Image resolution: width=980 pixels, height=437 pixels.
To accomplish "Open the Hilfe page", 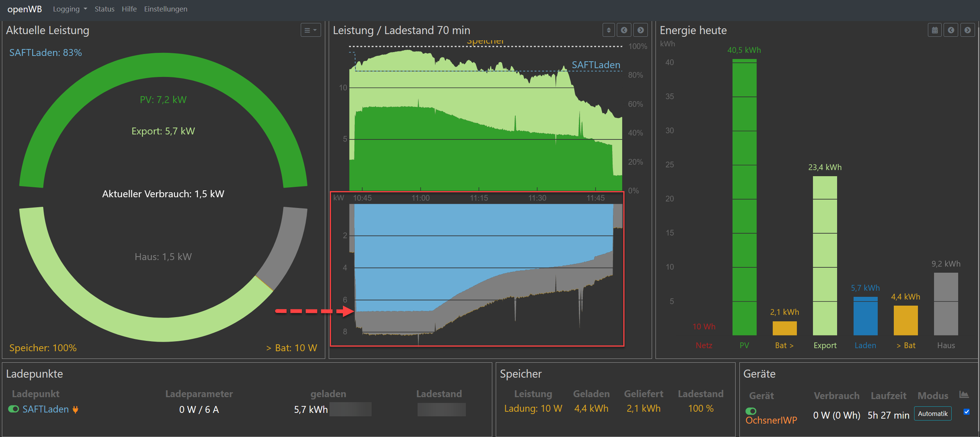I will tap(129, 9).
